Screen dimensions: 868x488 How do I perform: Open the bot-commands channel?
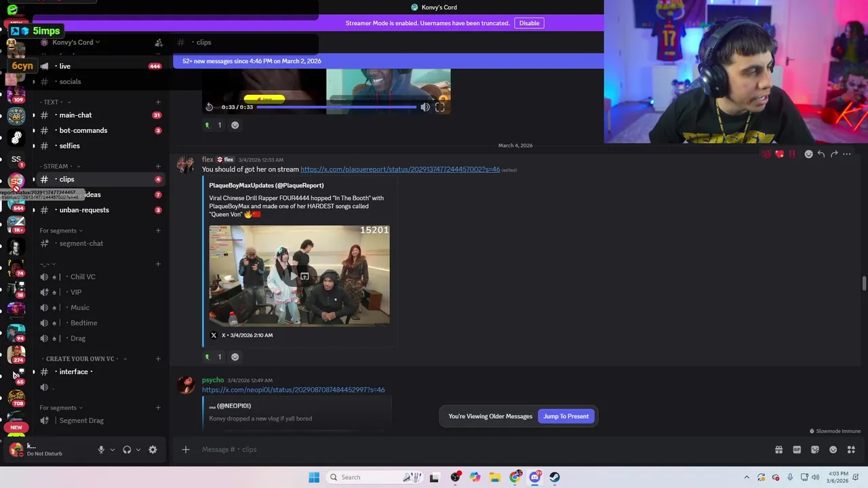tap(98, 130)
